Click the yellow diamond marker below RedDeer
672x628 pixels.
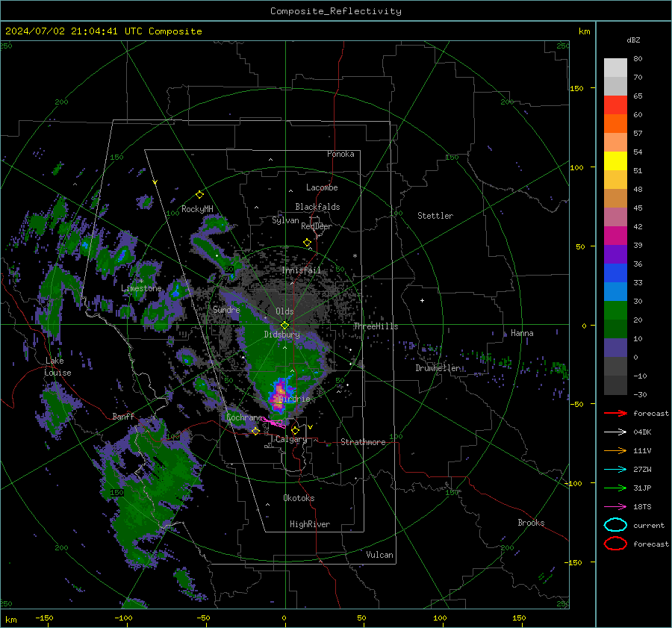pyautogui.click(x=307, y=243)
